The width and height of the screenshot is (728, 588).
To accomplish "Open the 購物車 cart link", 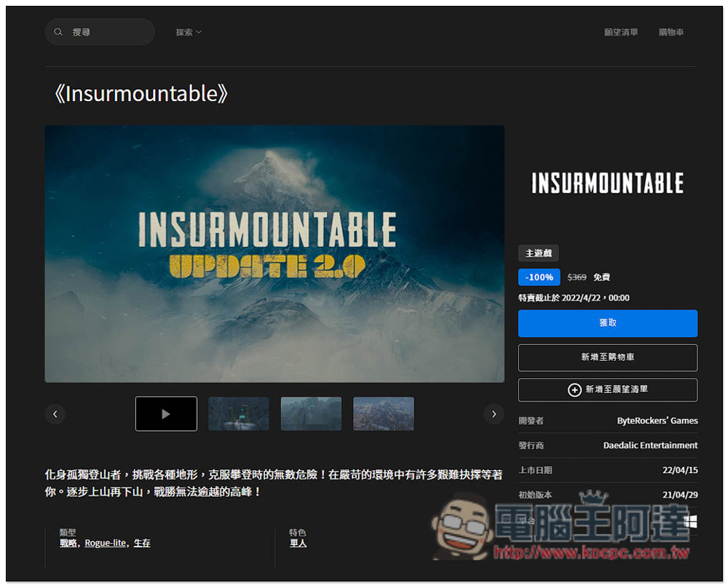I will tap(671, 32).
